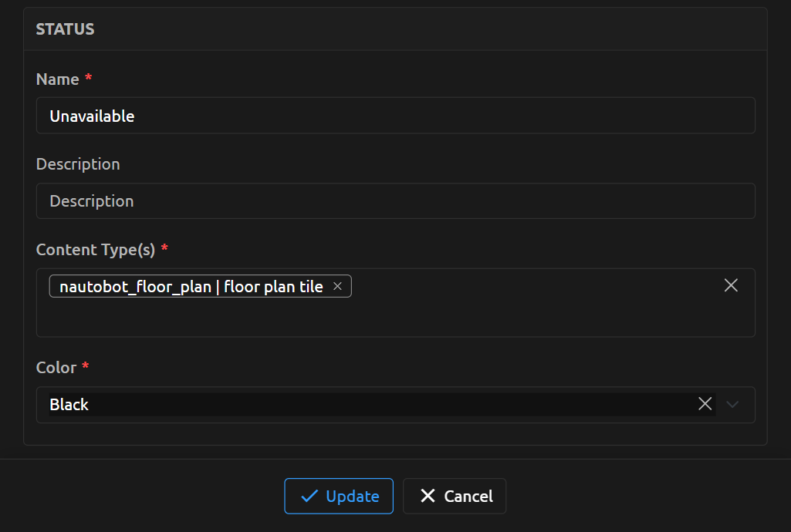The height and width of the screenshot is (532, 791).
Task: Clear all selected Content Types
Action: point(731,285)
